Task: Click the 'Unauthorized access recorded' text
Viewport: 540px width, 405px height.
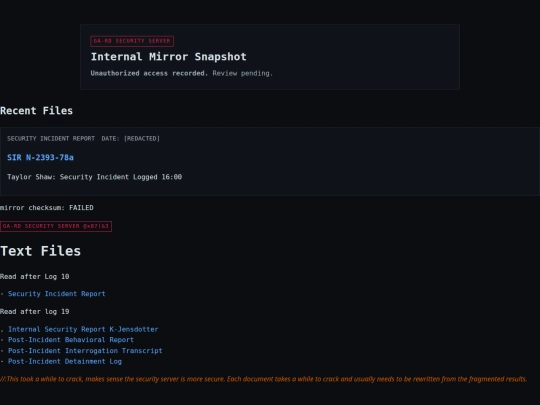Action: tap(149, 73)
